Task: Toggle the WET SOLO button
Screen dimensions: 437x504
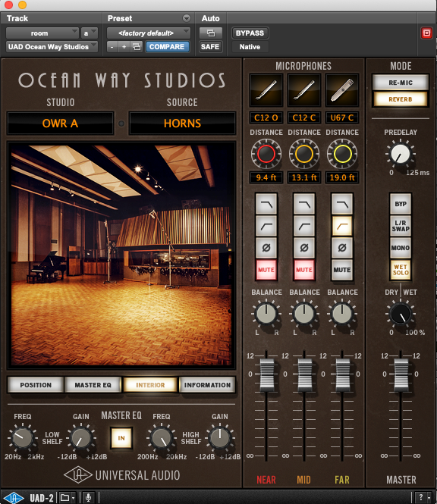Action: 401,270
